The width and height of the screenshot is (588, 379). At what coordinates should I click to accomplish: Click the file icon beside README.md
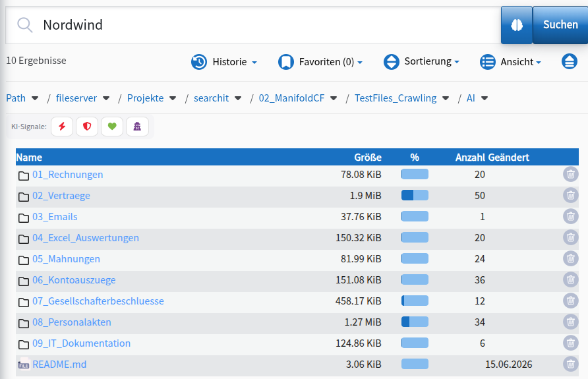click(x=24, y=364)
